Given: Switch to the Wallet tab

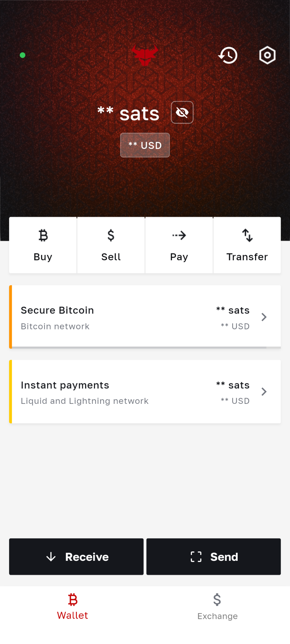Looking at the screenshot, I should [72, 606].
